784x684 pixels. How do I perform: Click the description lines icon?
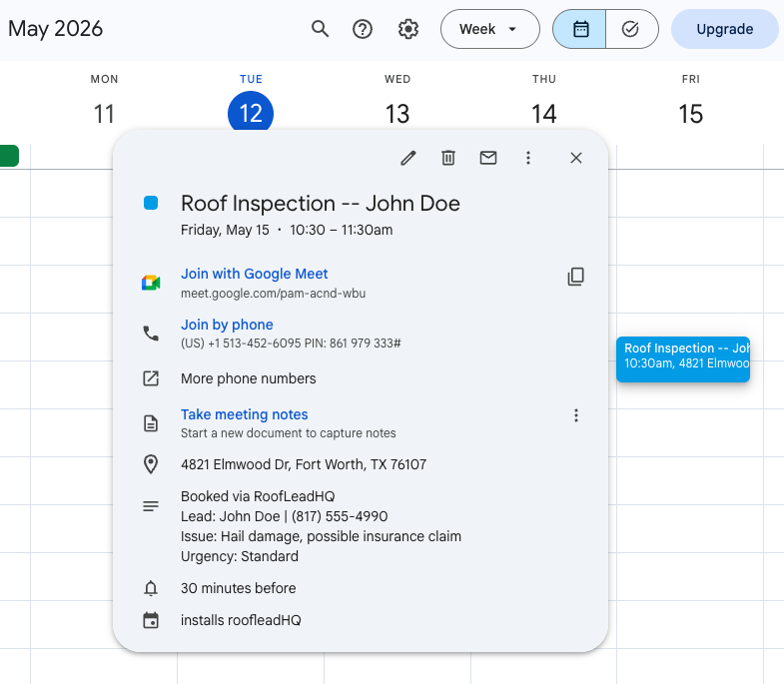pyautogui.click(x=151, y=506)
